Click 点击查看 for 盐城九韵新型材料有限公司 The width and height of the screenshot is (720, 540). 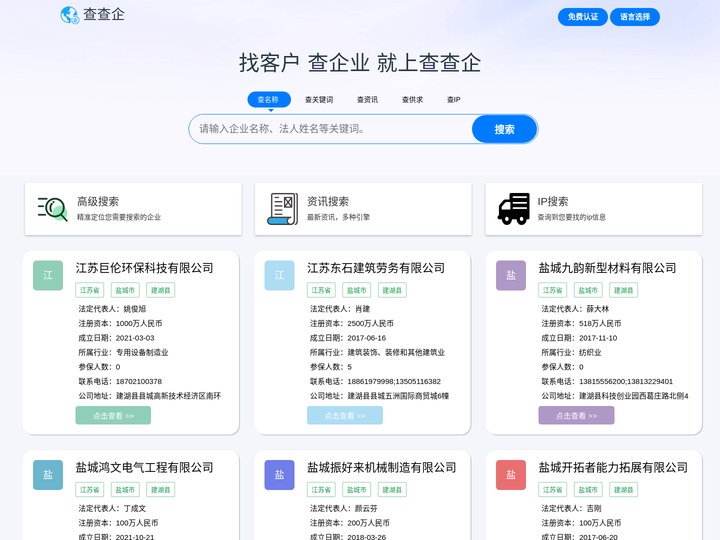[576, 416]
